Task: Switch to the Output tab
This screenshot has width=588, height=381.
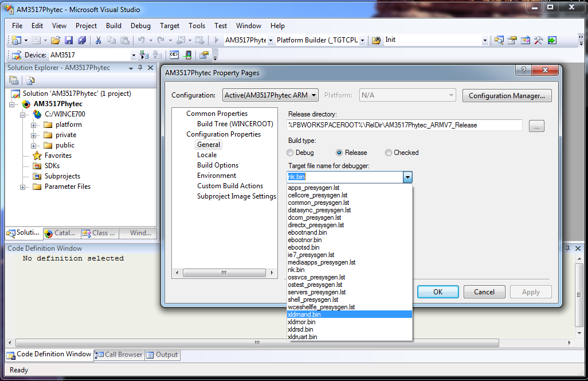Action: point(162,355)
